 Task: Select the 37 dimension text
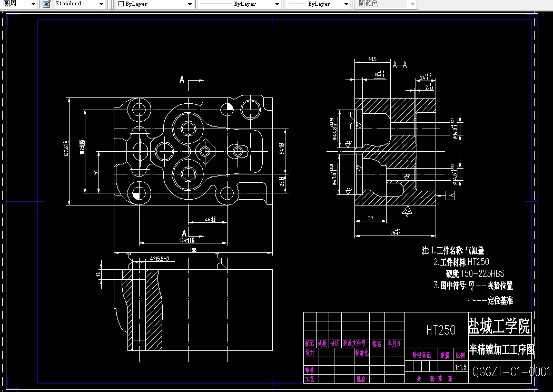point(370,219)
